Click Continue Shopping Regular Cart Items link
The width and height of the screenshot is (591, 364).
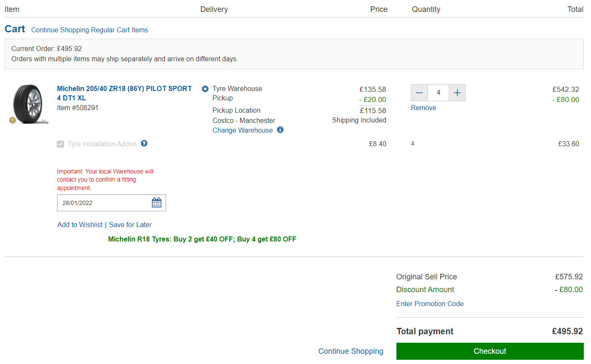coord(89,30)
